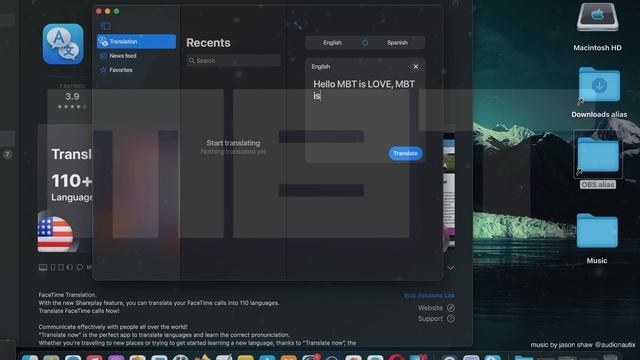Click the Mac device compatibility icon
Screen dimensions: 640x360
43,267
